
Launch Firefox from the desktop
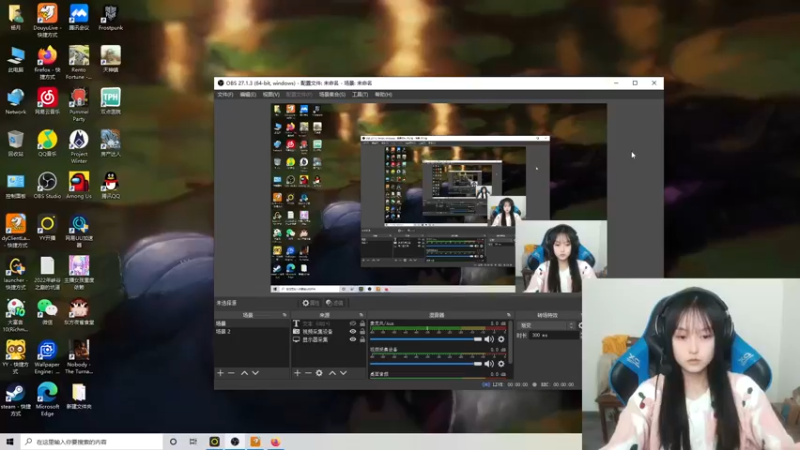(47, 62)
